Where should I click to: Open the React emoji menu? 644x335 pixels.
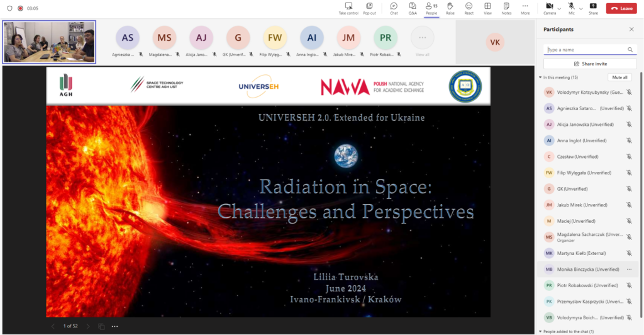[469, 8]
